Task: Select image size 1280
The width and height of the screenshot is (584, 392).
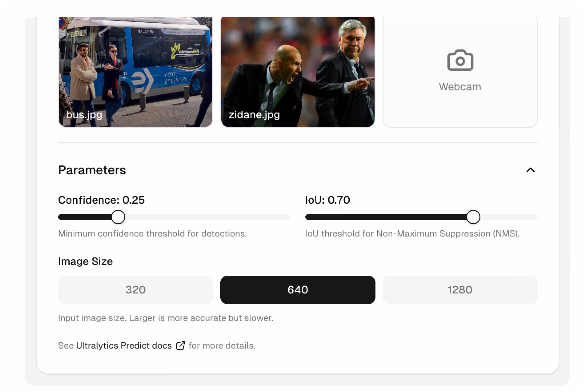Action: [x=460, y=290]
